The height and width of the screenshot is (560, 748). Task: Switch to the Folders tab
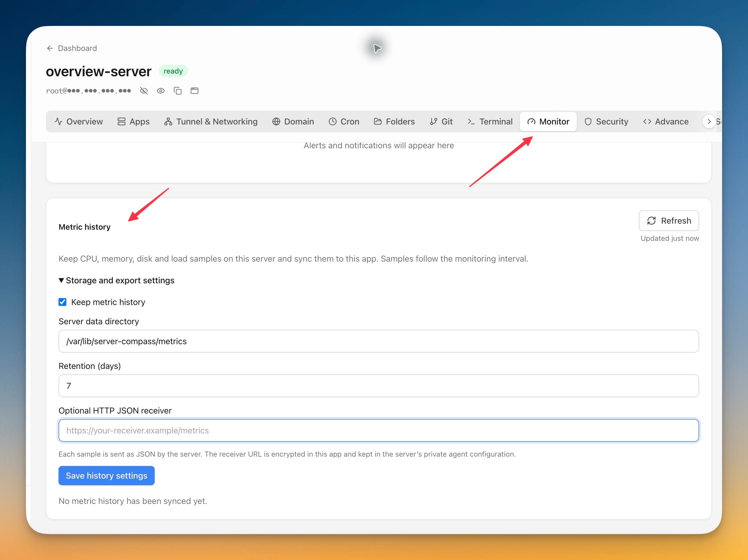394,121
